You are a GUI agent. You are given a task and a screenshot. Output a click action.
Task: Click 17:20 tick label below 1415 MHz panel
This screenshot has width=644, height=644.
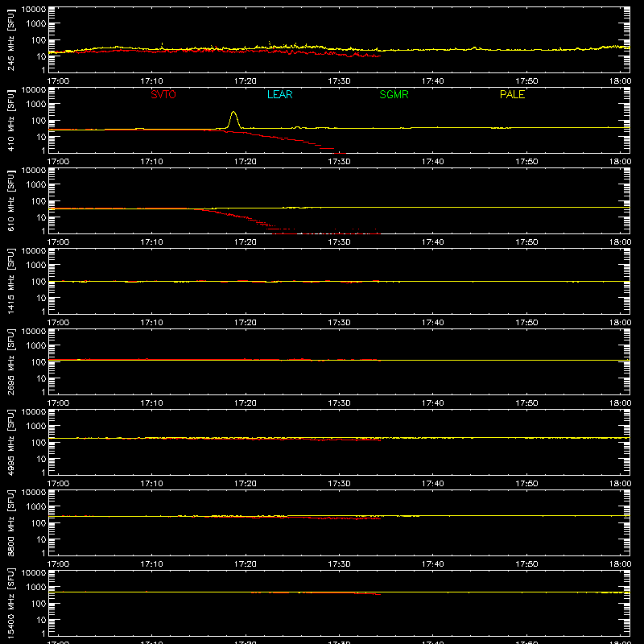pyautogui.click(x=246, y=323)
